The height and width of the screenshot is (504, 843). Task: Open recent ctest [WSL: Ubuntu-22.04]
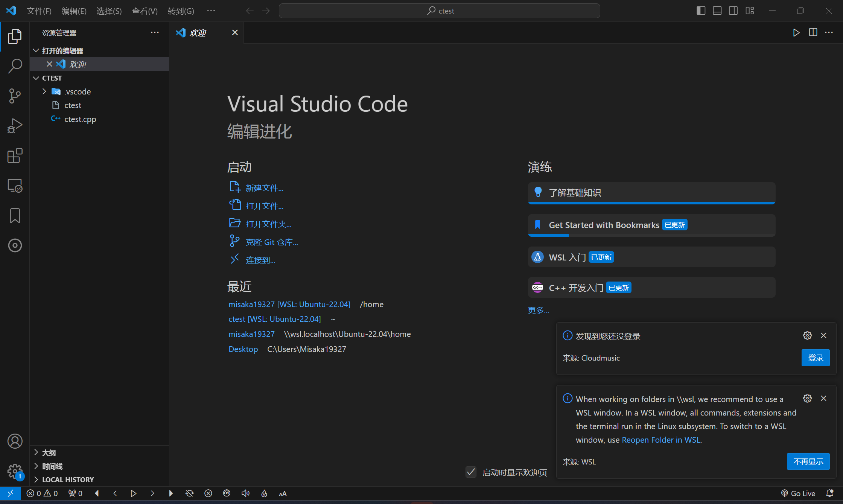(x=275, y=319)
